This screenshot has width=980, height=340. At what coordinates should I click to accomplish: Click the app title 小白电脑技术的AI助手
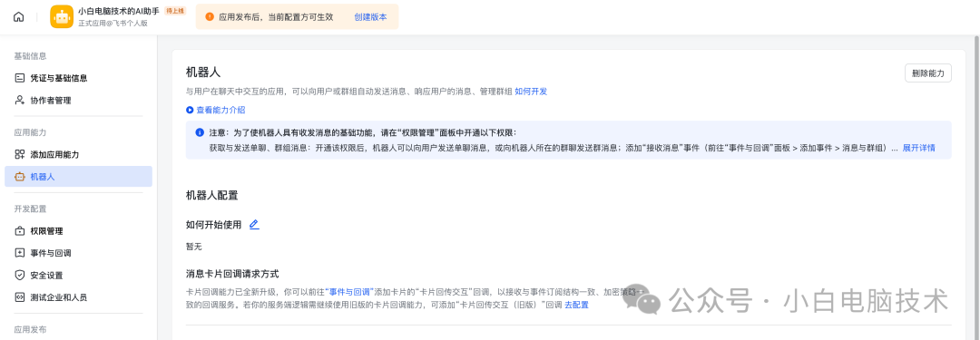[x=119, y=11]
